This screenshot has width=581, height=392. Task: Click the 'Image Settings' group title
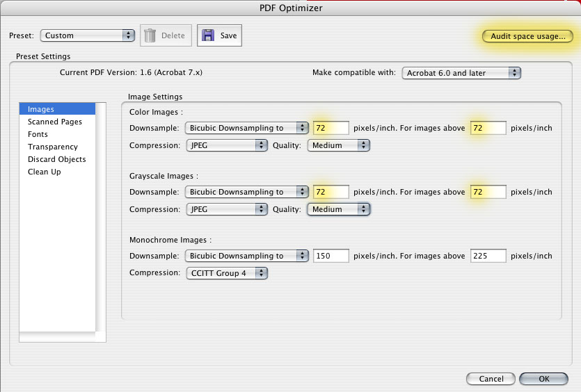click(155, 97)
